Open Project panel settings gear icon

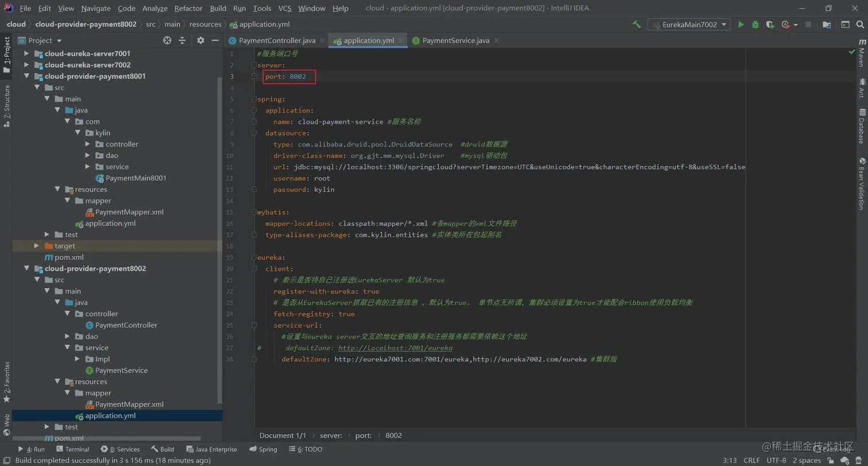[x=200, y=40]
